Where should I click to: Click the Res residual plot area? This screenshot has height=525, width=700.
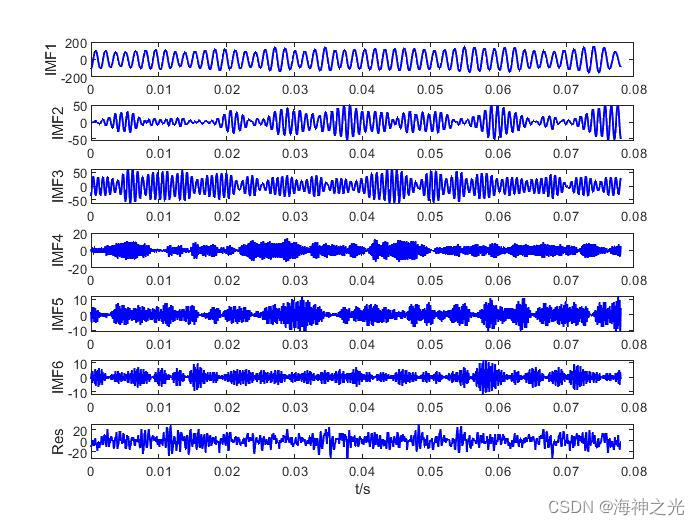point(362,442)
